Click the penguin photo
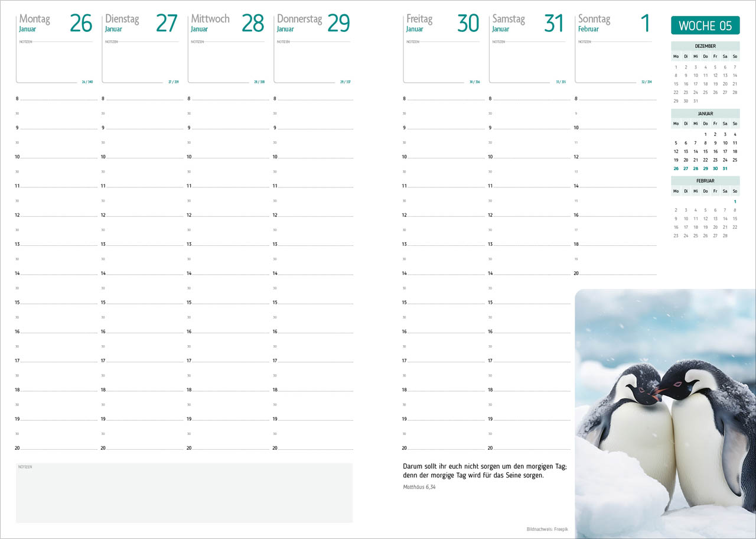This screenshot has height=539, width=756. [x=665, y=414]
